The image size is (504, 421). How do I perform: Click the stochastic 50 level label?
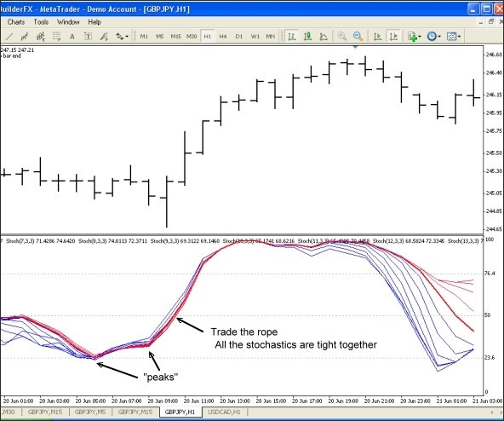coord(487,315)
